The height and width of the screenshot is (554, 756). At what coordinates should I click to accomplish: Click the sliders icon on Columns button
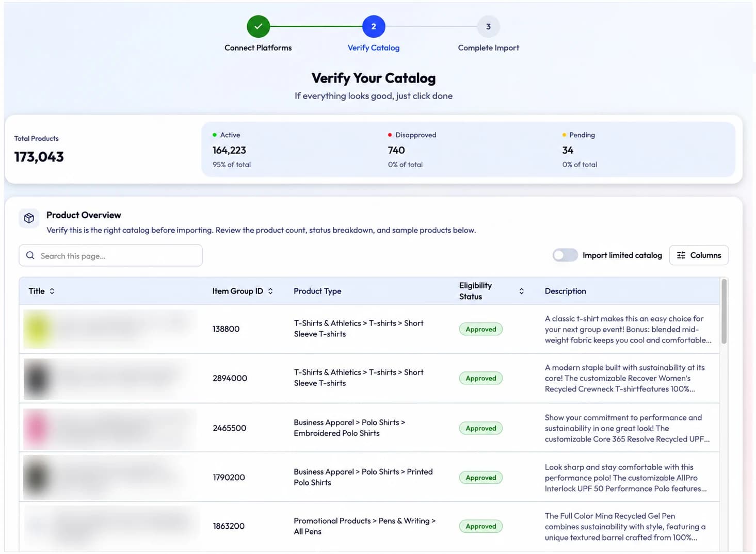pos(681,255)
